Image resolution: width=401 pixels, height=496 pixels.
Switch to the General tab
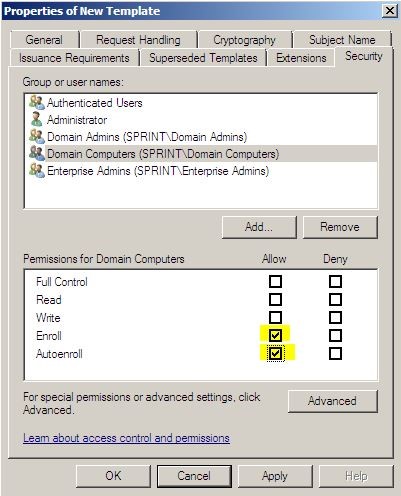pyautogui.click(x=44, y=40)
